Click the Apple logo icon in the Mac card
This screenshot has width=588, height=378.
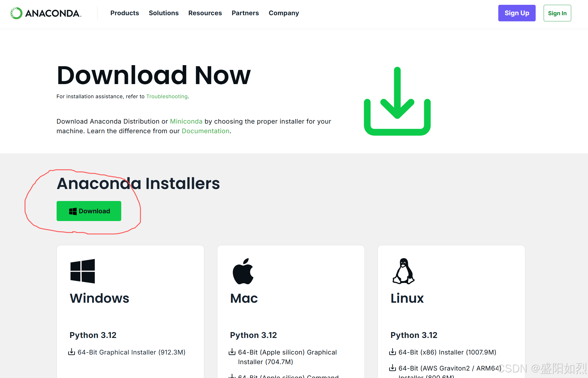(x=243, y=271)
